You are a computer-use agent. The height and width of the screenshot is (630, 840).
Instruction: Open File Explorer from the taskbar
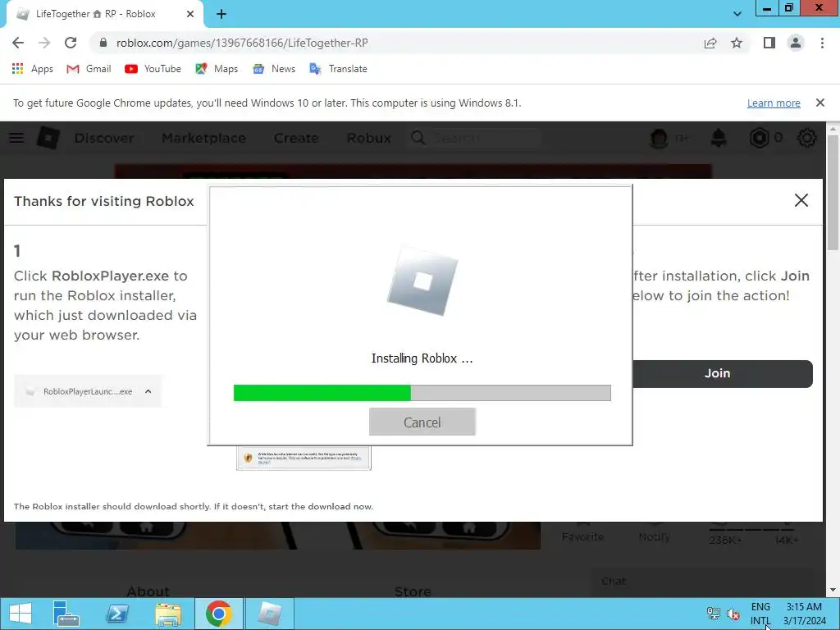point(167,614)
